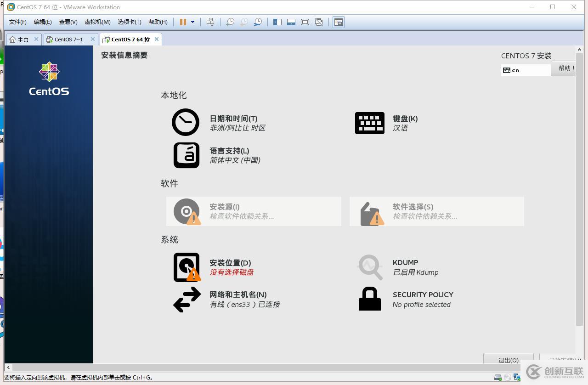588x385 pixels.
Task: Open the 编辑(E) menu
Action: tap(43, 22)
